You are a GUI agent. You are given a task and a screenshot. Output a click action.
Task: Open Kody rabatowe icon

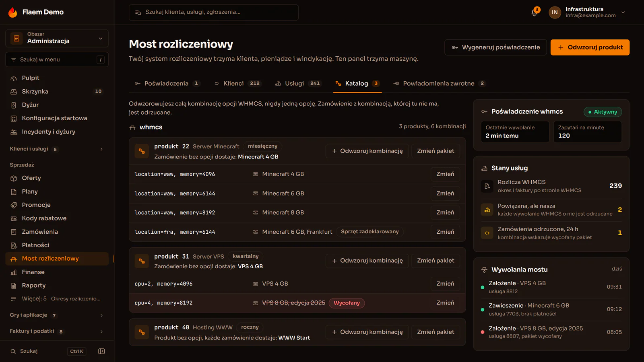[14, 218]
